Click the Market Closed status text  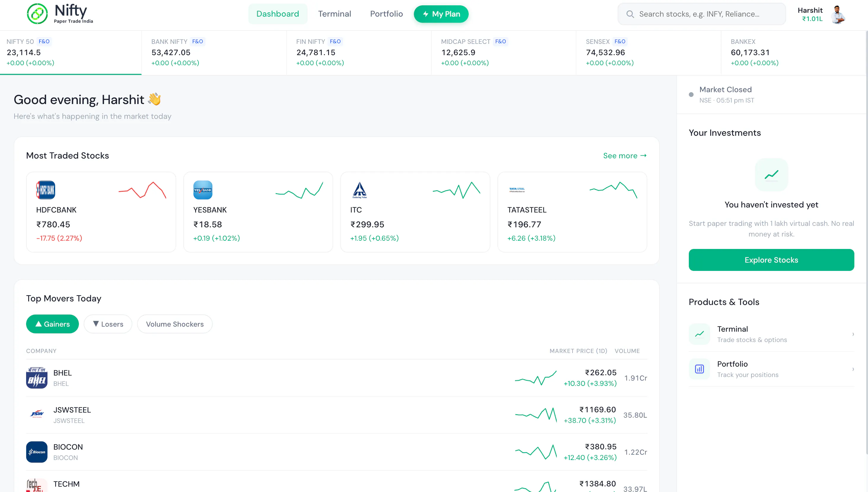click(726, 90)
